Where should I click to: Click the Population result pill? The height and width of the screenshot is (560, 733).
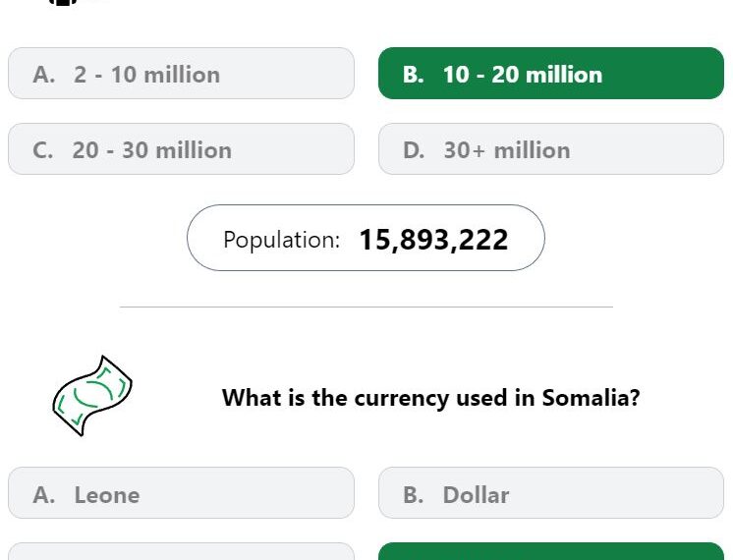(366, 238)
